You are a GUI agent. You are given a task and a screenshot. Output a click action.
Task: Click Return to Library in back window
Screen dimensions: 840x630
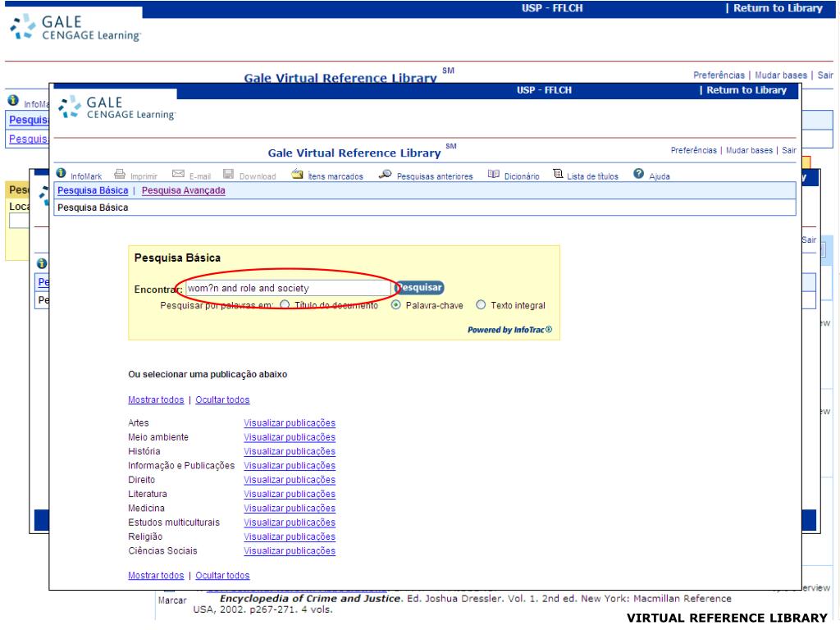pos(778,8)
